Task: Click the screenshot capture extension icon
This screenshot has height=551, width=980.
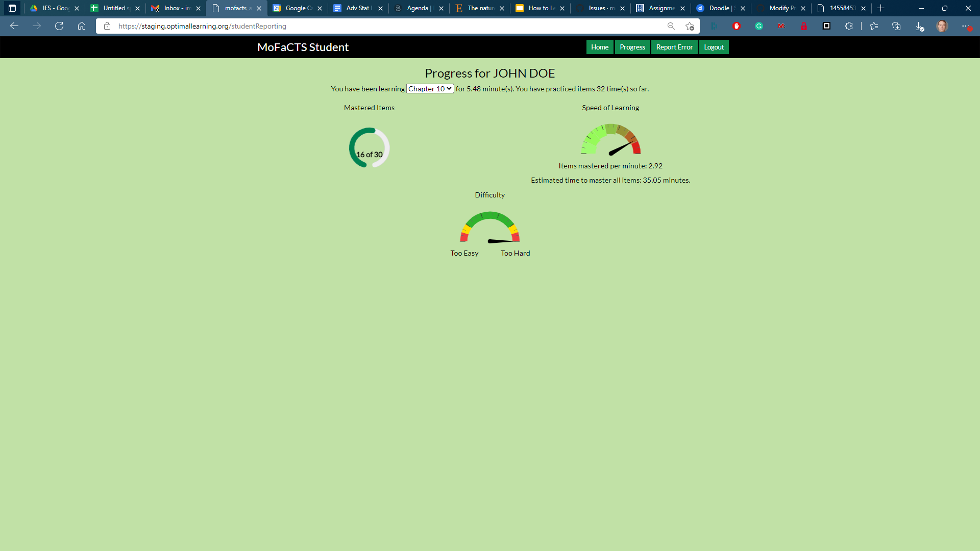Action: (827, 26)
